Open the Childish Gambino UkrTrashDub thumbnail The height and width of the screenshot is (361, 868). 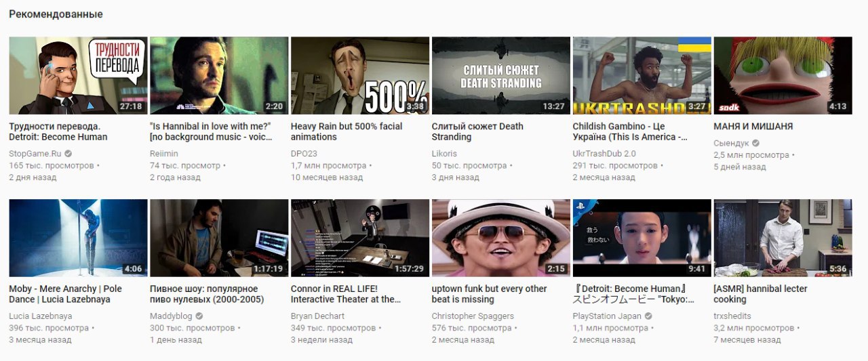click(642, 75)
